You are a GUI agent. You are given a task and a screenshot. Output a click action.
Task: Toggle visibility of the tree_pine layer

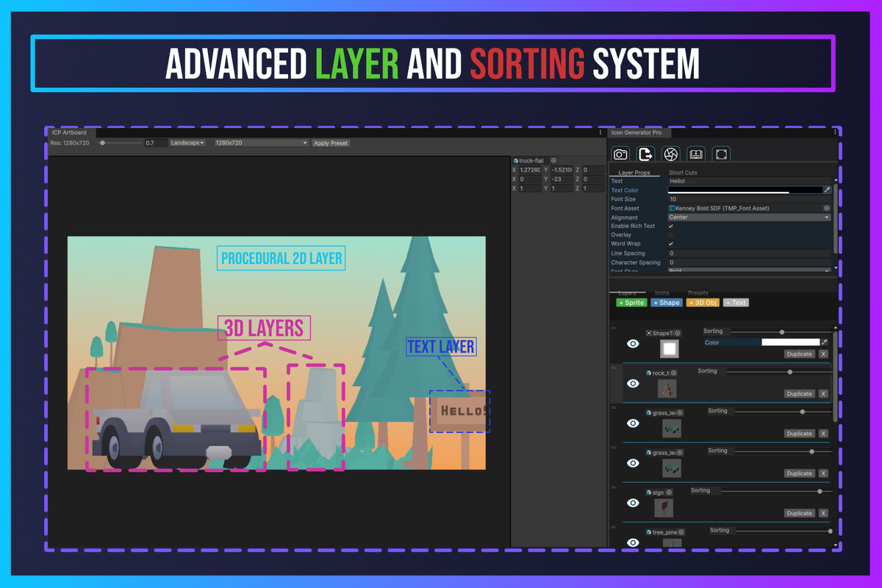coord(633,542)
